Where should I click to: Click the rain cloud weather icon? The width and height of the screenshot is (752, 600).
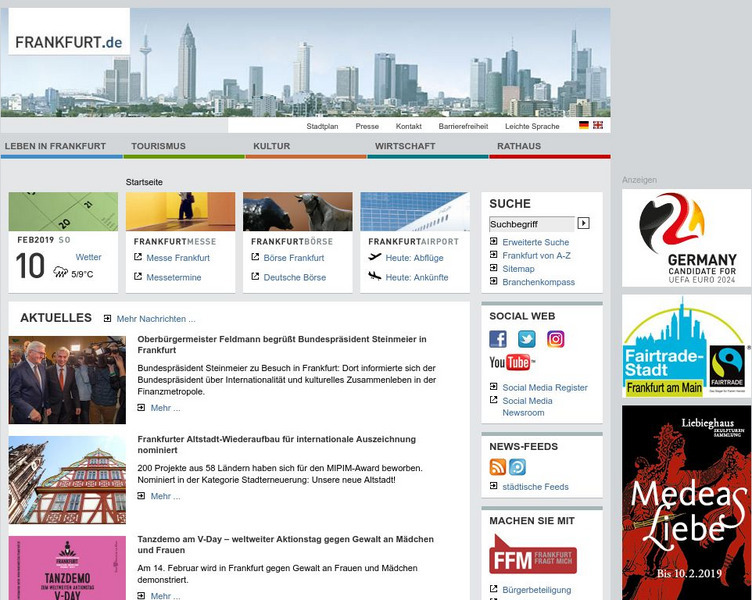coord(60,272)
